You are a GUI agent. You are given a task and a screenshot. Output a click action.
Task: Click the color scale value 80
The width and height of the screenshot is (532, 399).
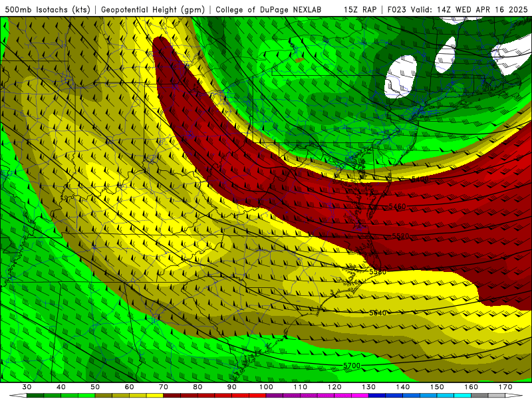click(198, 387)
